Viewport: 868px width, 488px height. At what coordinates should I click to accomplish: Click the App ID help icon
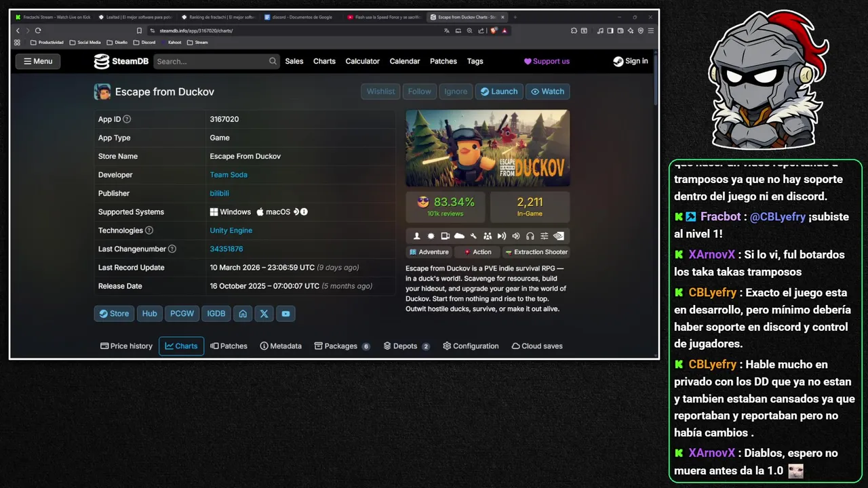tap(127, 119)
